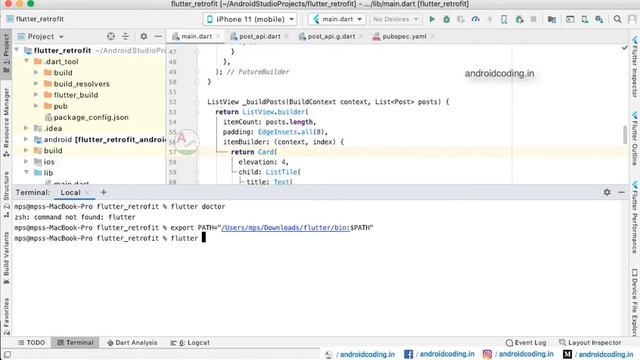Close the pubspec.yaml tab

tap(433, 36)
